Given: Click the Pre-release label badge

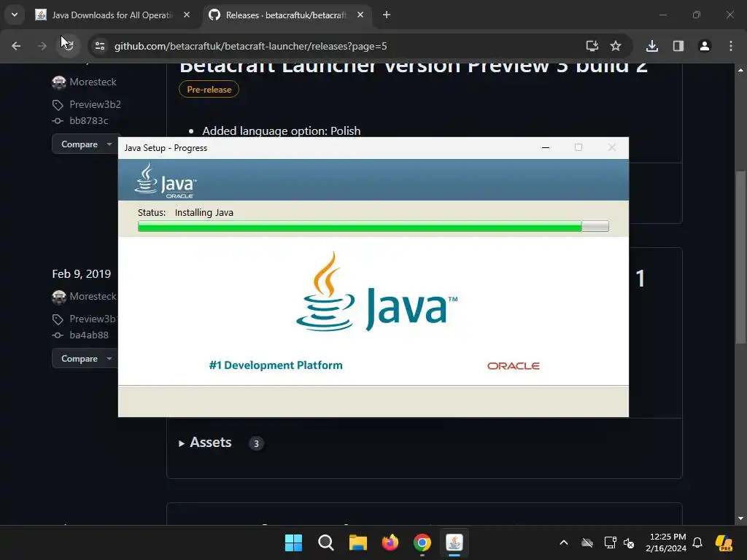Looking at the screenshot, I should [x=209, y=89].
